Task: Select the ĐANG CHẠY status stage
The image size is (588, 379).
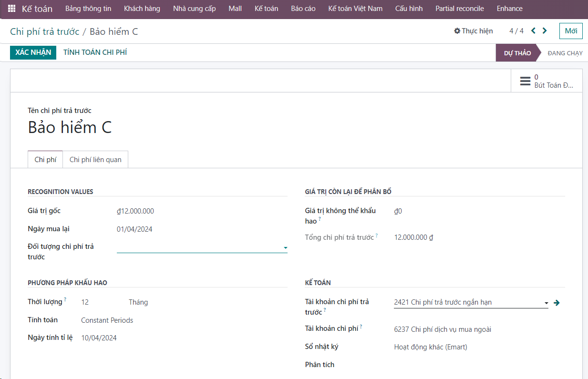Action: [565, 53]
